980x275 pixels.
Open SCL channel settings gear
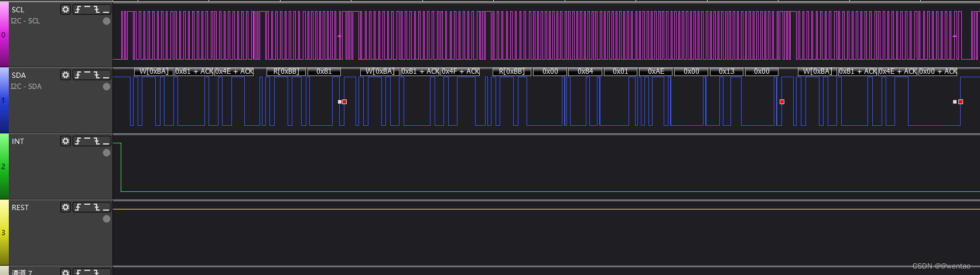tap(66, 9)
